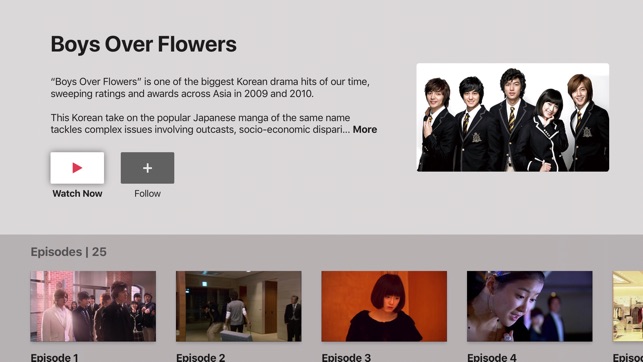Select the Episode 3 thumbnail

[384, 306]
